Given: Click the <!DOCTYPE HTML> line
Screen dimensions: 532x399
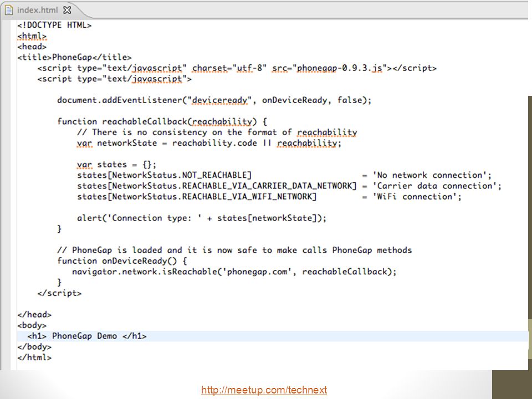Looking at the screenshot, I should tap(54, 25).
